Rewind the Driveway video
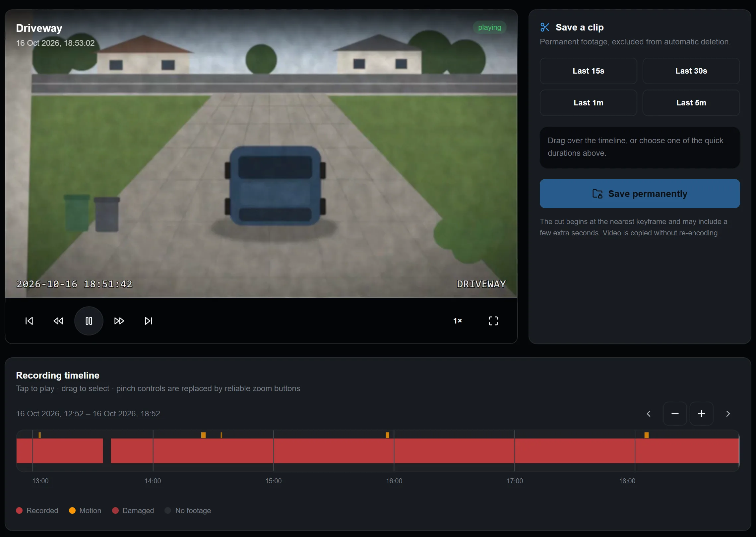This screenshot has width=756, height=537. click(58, 321)
